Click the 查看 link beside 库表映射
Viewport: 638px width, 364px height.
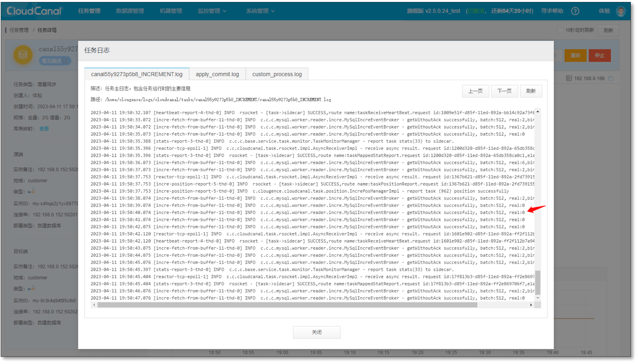point(43,128)
